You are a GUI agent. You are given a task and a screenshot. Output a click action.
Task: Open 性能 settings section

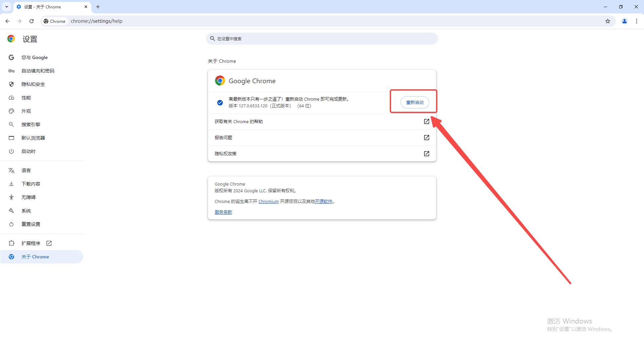tap(42, 98)
